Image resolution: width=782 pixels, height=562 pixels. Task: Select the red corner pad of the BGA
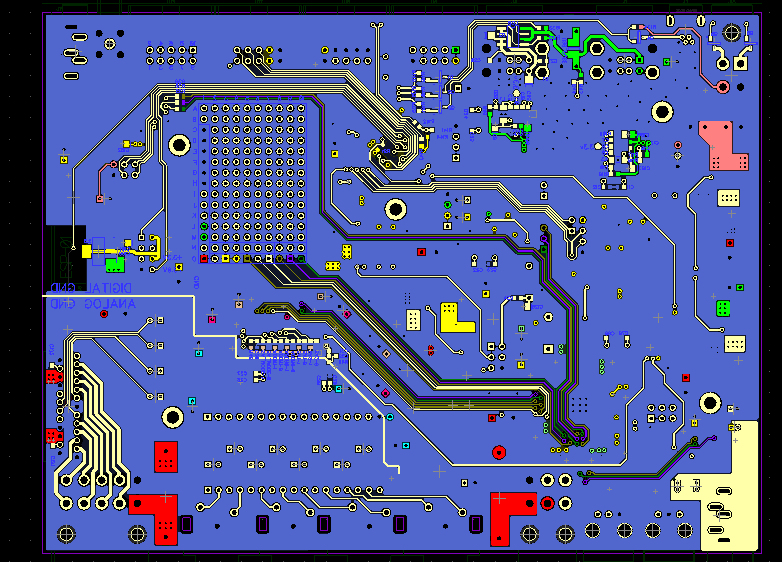coord(204,259)
